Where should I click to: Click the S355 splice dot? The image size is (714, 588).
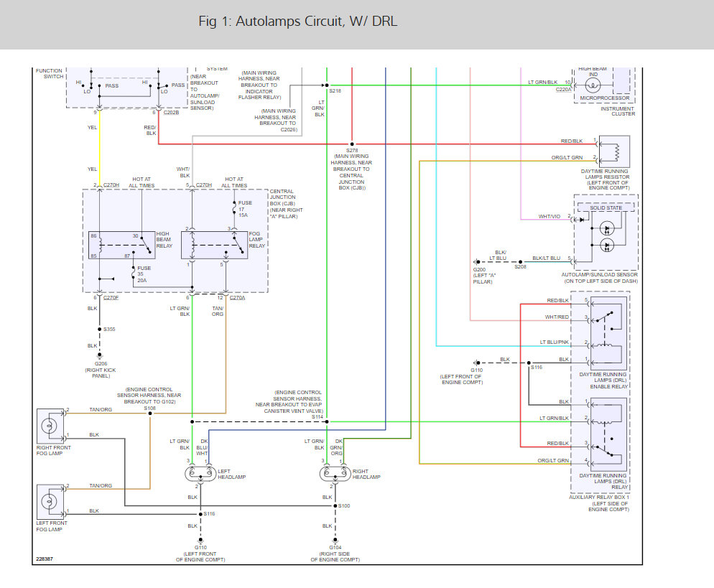(x=99, y=329)
